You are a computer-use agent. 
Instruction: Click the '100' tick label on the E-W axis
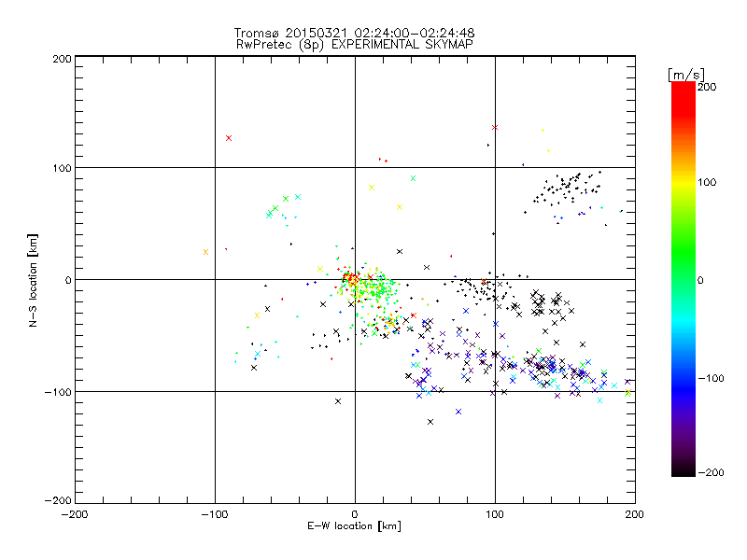click(495, 514)
